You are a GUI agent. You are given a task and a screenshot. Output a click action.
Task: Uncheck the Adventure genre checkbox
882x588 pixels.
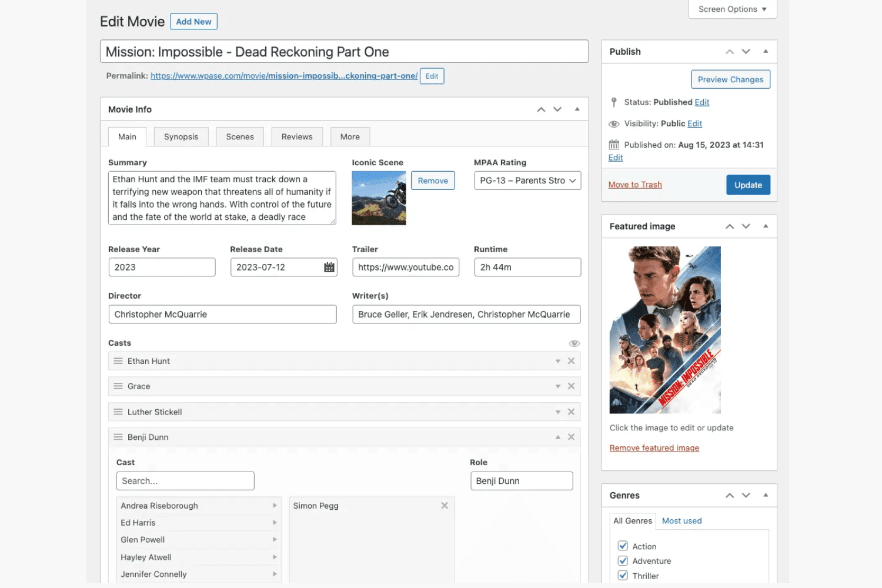(623, 561)
